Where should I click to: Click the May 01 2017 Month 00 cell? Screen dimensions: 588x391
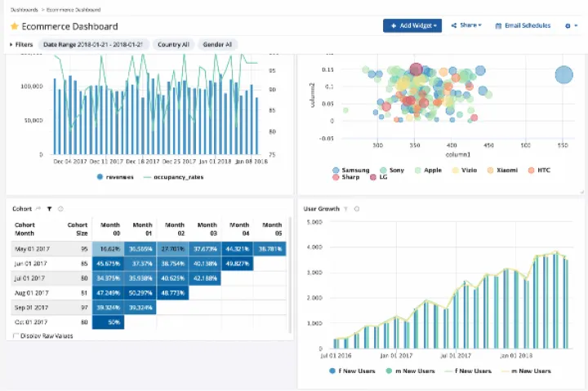pos(108,249)
